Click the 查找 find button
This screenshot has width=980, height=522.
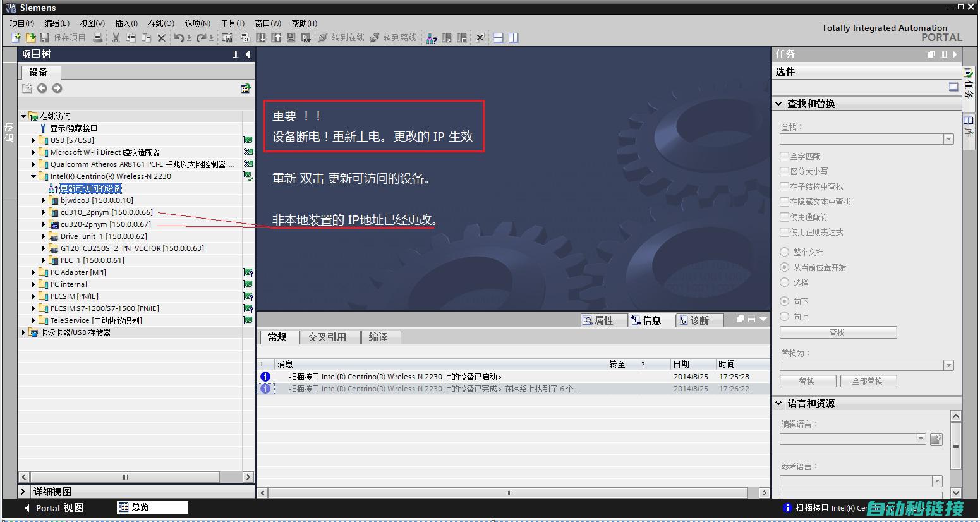(838, 332)
